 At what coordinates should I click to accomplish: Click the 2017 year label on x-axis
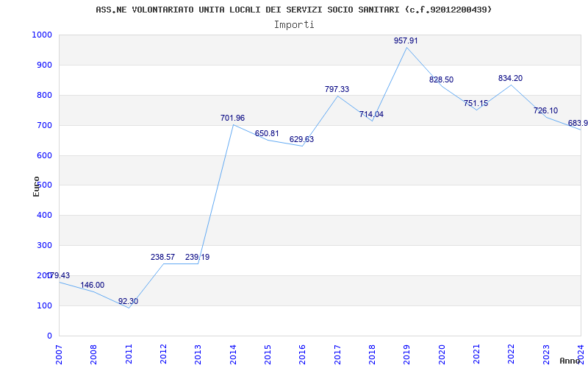pyautogui.click(x=337, y=355)
